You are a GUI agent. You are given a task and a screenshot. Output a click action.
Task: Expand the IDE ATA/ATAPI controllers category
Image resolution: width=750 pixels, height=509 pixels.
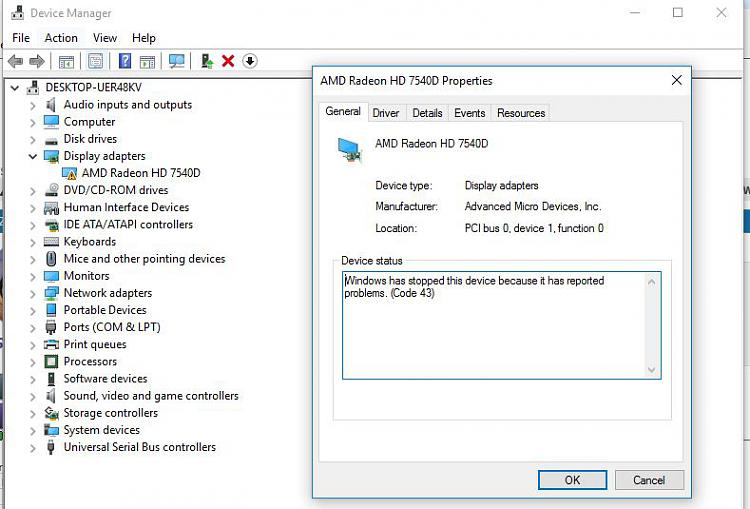click(33, 225)
